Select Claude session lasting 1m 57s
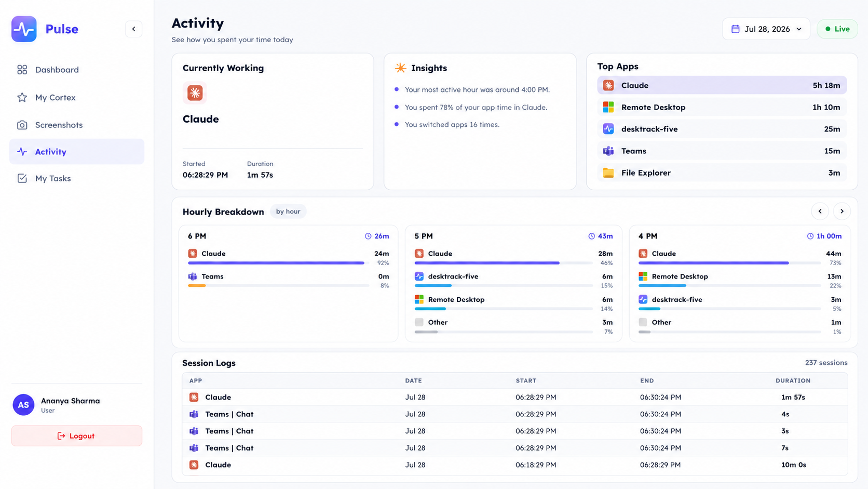868x489 pixels. 515,397
